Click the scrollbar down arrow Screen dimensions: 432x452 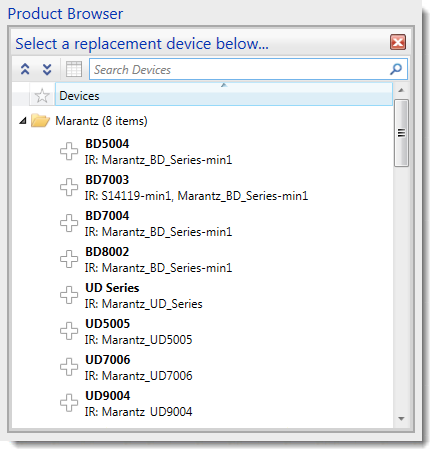coord(401,419)
